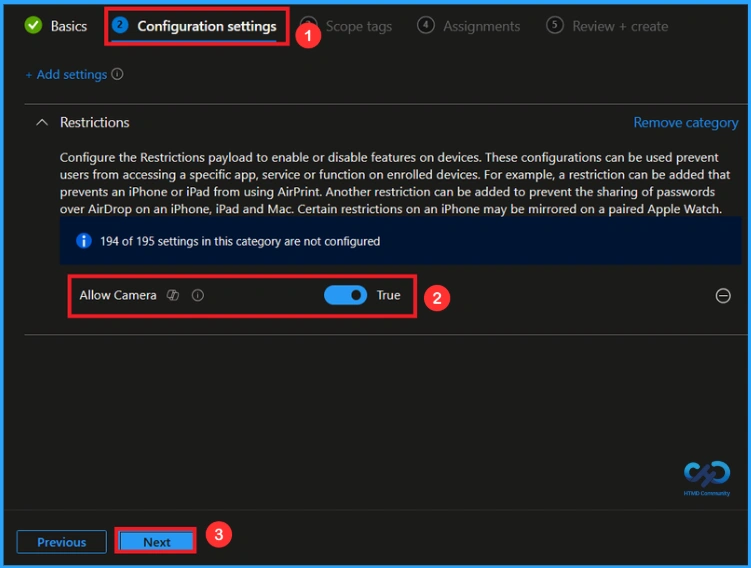Open Allow Camera info tooltip icon
This screenshot has width=751, height=568.
pyautogui.click(x=198, y=295)
